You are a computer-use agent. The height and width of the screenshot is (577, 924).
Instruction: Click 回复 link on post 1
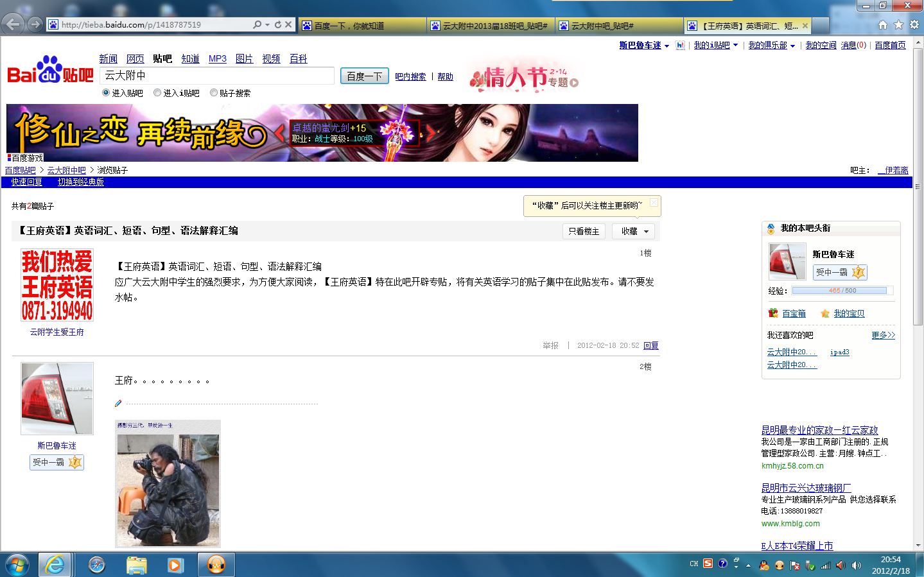(x=651, y=345)
